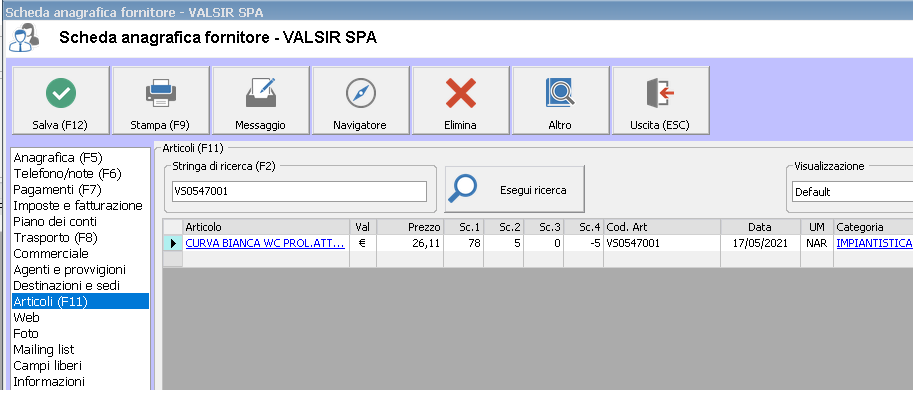This screenshot has height=400, width=913.
Task: Open the Messaggio compose button
Action: coord(261,100)
